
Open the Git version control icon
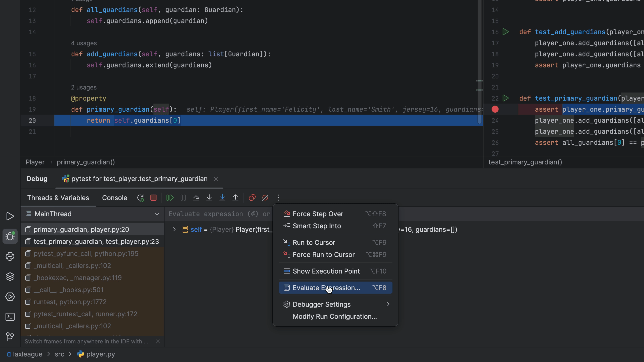point(10,337)
